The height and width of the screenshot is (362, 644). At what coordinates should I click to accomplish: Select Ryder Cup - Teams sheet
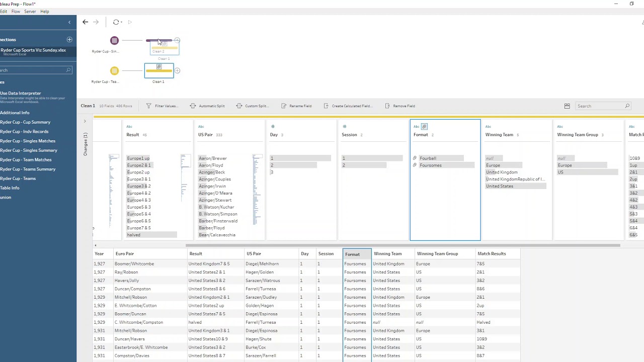pos(18,178)
